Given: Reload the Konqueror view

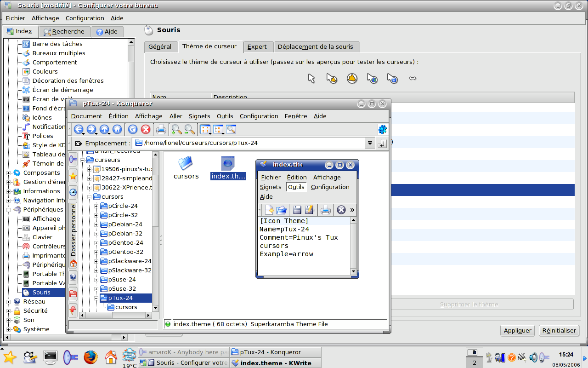Looking at the screenshot, I should 133,130.
